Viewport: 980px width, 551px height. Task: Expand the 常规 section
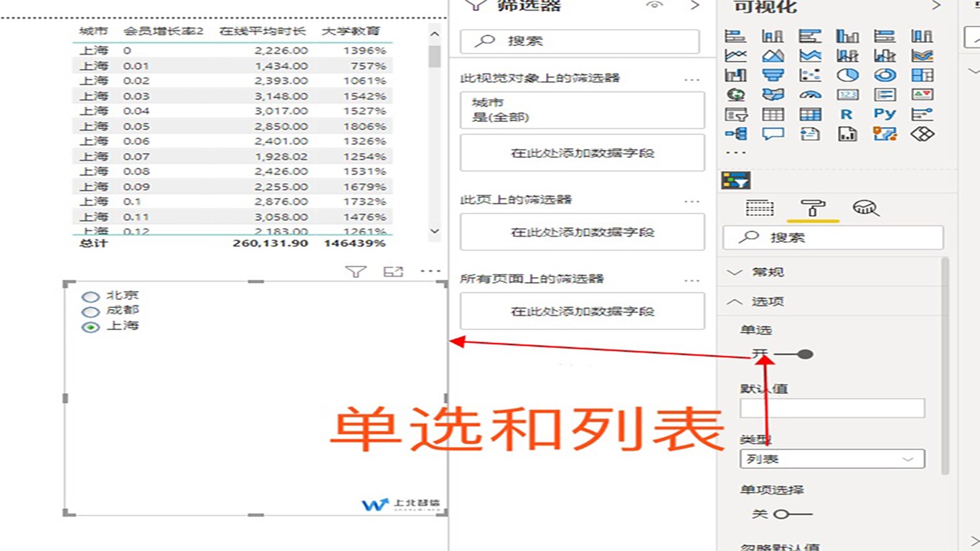click(831, 272)
